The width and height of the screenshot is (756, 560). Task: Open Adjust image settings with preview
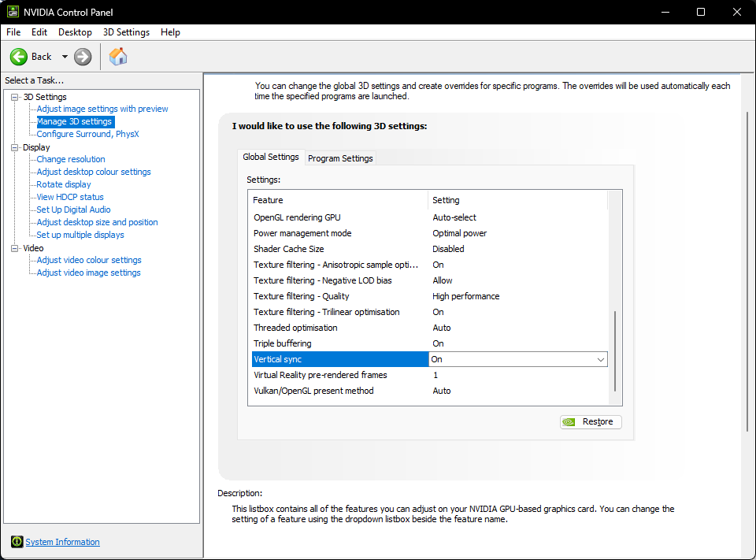102,109
